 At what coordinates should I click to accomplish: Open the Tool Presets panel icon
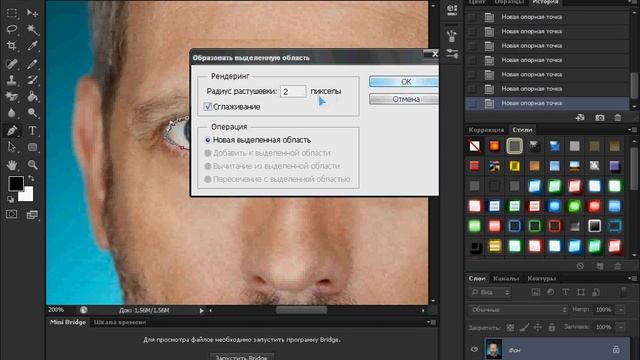point(452,53)
